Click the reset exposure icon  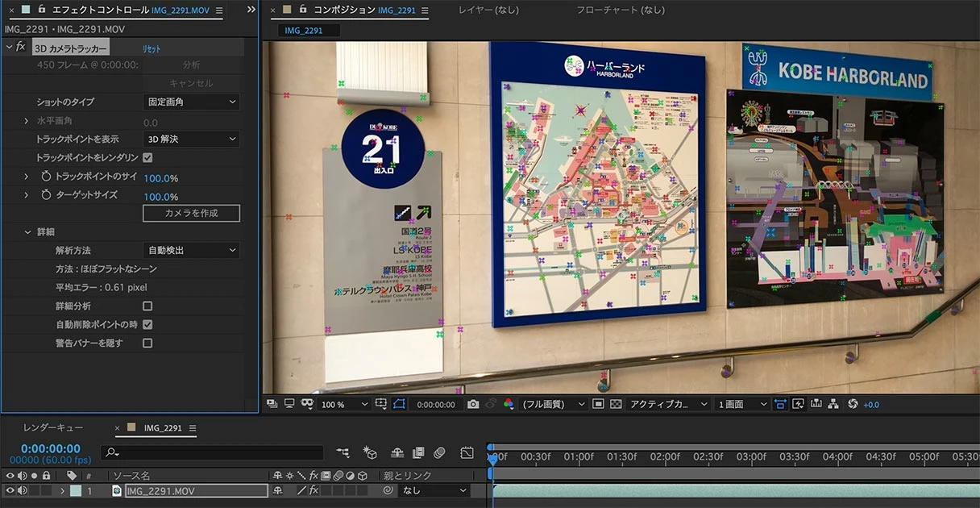(853, 404)
